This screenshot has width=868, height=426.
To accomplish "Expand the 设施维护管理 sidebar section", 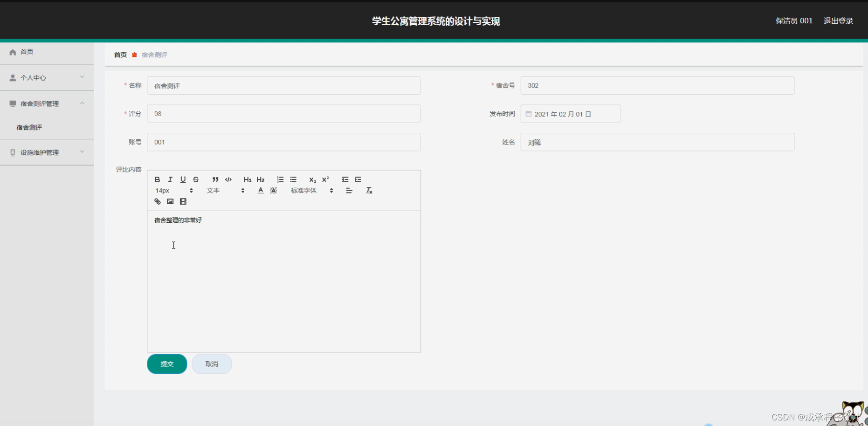I will 47,152.
